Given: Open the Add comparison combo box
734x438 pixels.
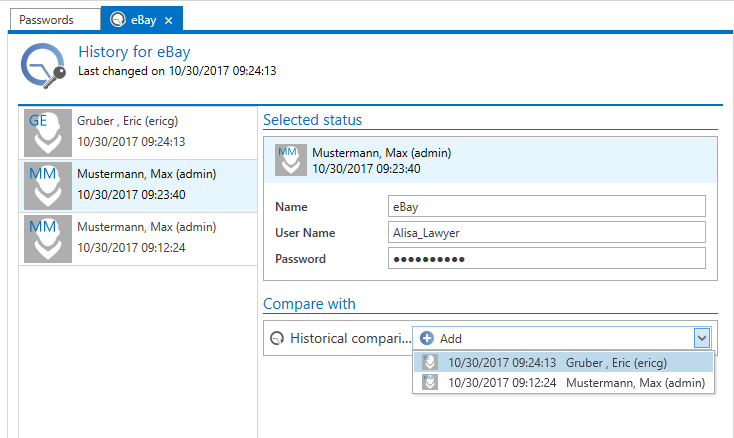Looking at the screenshot, I should click(562, 338).
